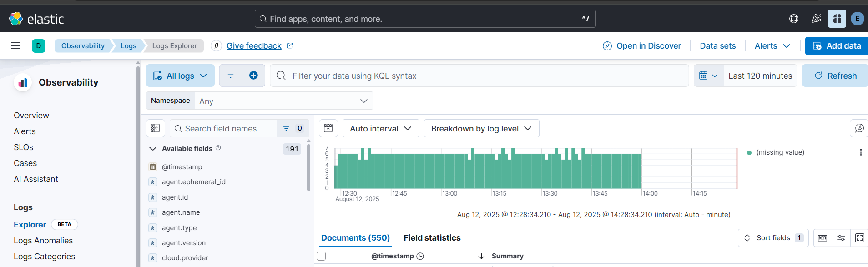The height and width of the screenshot is (267, 868).
Task: Click the Logs breadcrumb
Action: point(128,45)
